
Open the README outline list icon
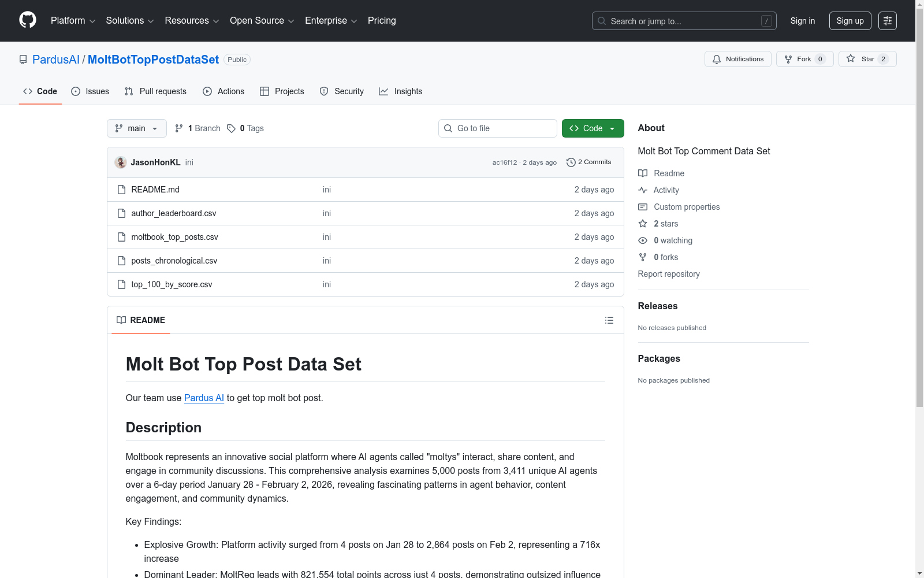(x=609, y=320)
